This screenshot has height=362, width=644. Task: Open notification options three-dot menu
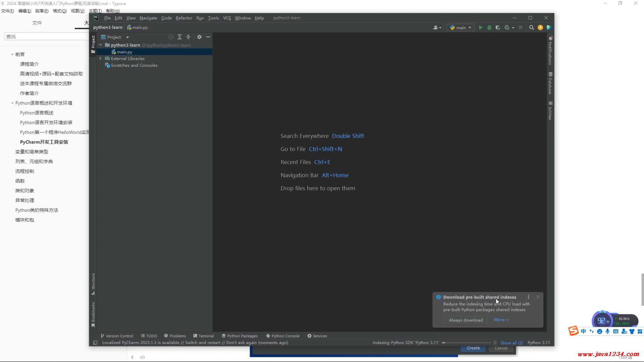tap(529, 297)
